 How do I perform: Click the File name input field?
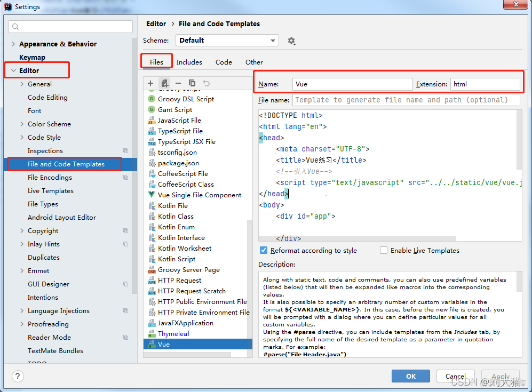[406, 100]
